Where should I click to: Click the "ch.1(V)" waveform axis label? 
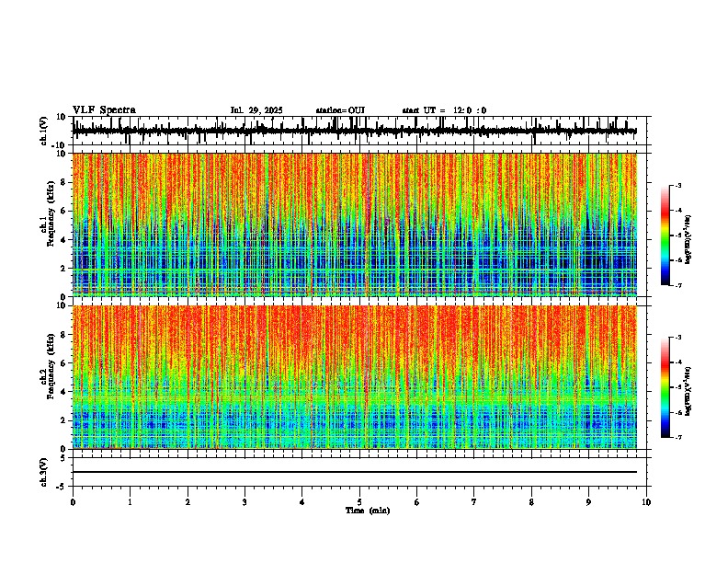44,131
